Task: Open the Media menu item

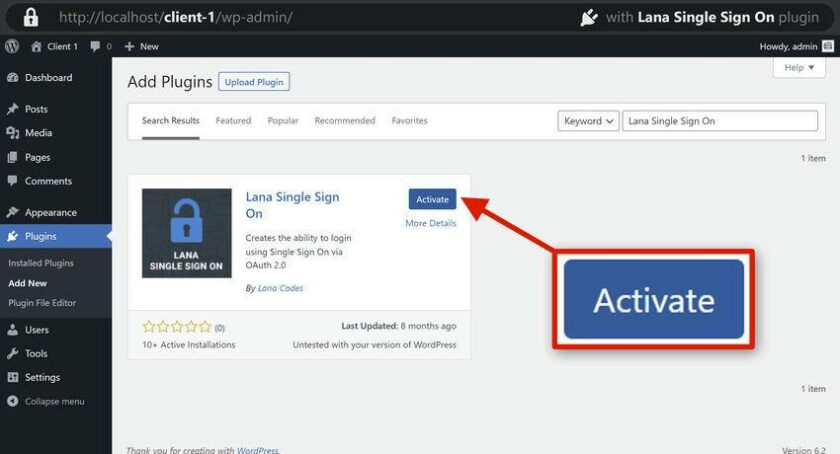Action: (x=56, y=133)
